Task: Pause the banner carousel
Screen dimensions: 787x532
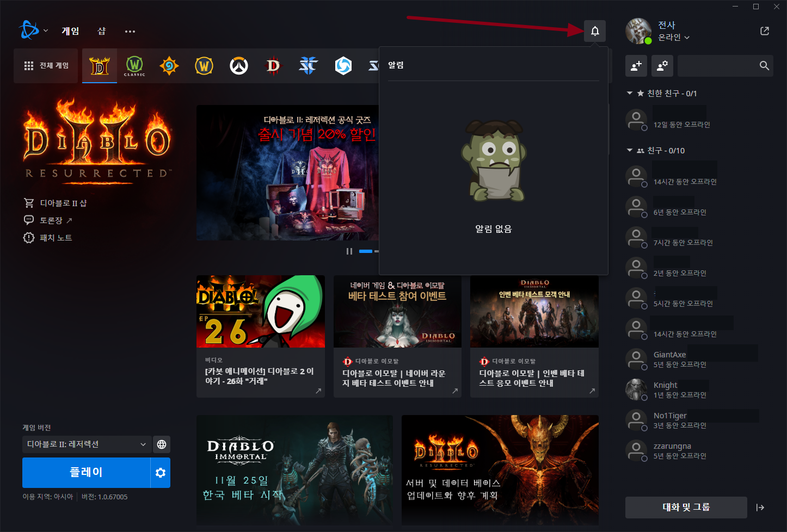Action: click(349, 251)
